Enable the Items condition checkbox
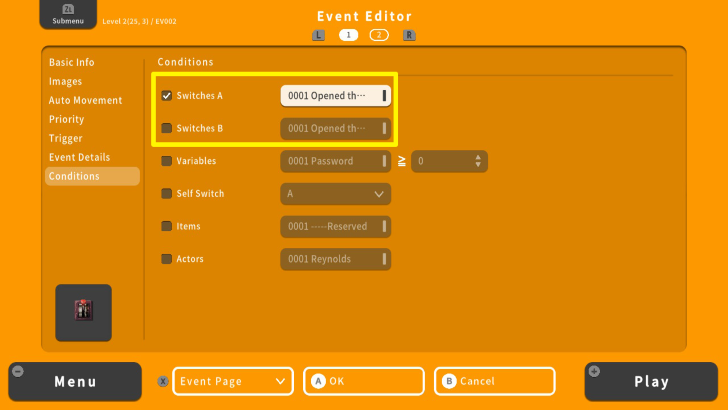This screenshot has height=410, width=728. pyautogui.click(x=167, y=226)
